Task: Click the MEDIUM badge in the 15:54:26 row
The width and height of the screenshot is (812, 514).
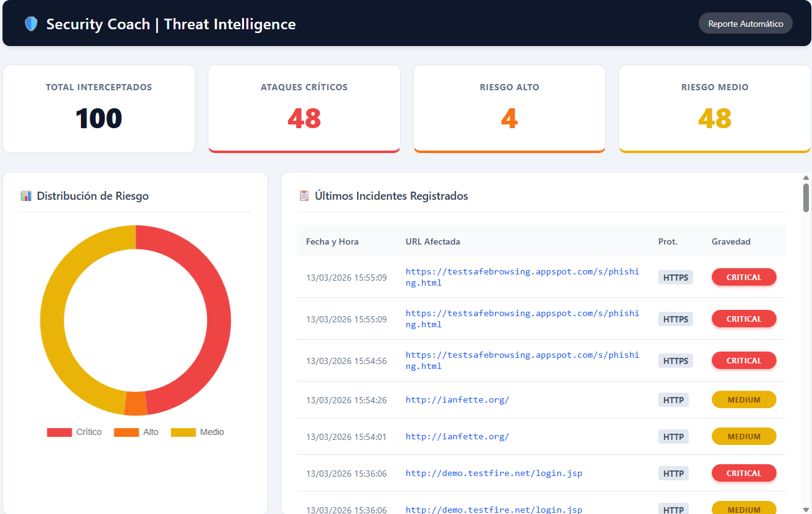Action: tap(744, 400)
